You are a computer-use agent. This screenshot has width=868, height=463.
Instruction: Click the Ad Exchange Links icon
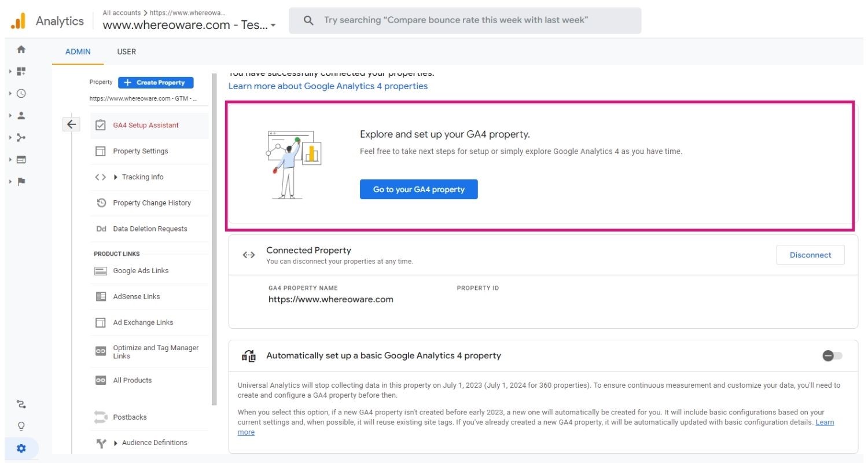coord(101,322)
